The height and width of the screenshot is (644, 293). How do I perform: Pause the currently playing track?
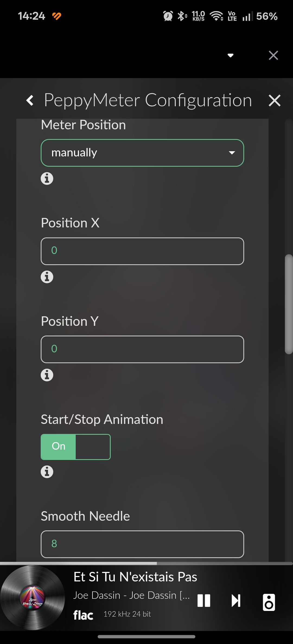[x=204, y=600]
